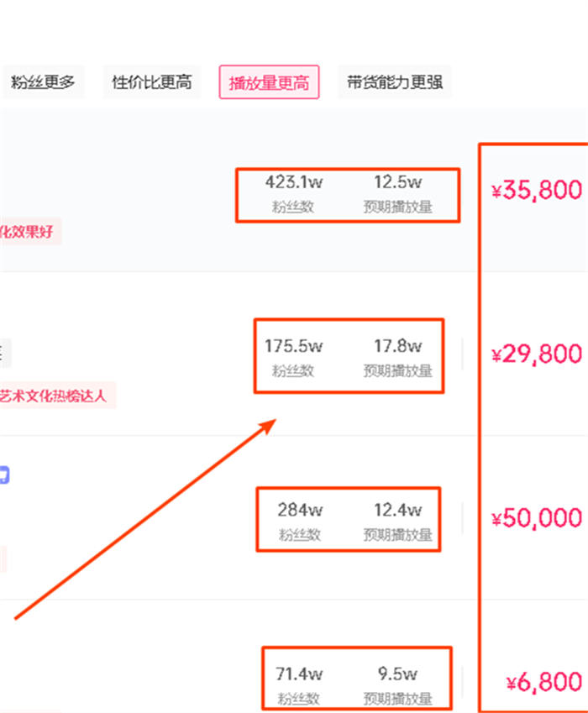Open the 带货能力更强 filter tab
The image size is (588, 713).
point(394,82)
